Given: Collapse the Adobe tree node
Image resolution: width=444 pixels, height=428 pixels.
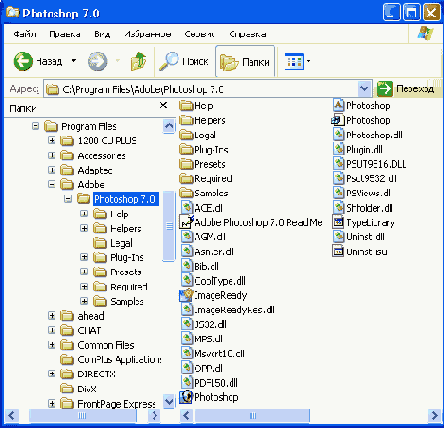Looking at the screenshot, I should [x=52, y=184].
